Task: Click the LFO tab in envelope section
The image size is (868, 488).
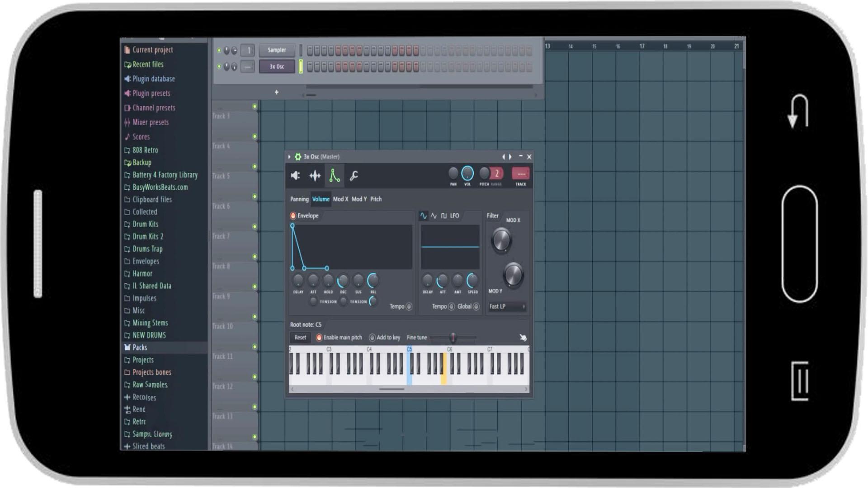Action: pos(455,215)
